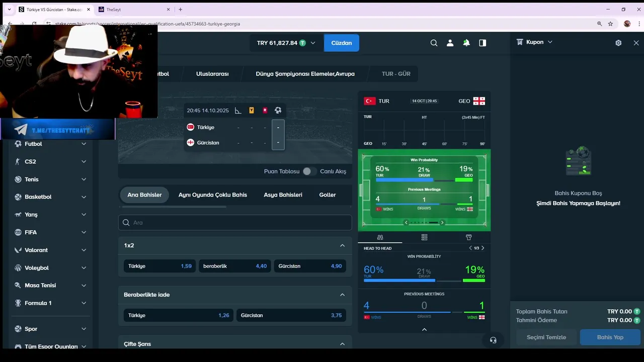This screenshot has height=362, width=644.
Task: Open the Uluslararası breadcrumb
Action: click(x=212, y=74)
